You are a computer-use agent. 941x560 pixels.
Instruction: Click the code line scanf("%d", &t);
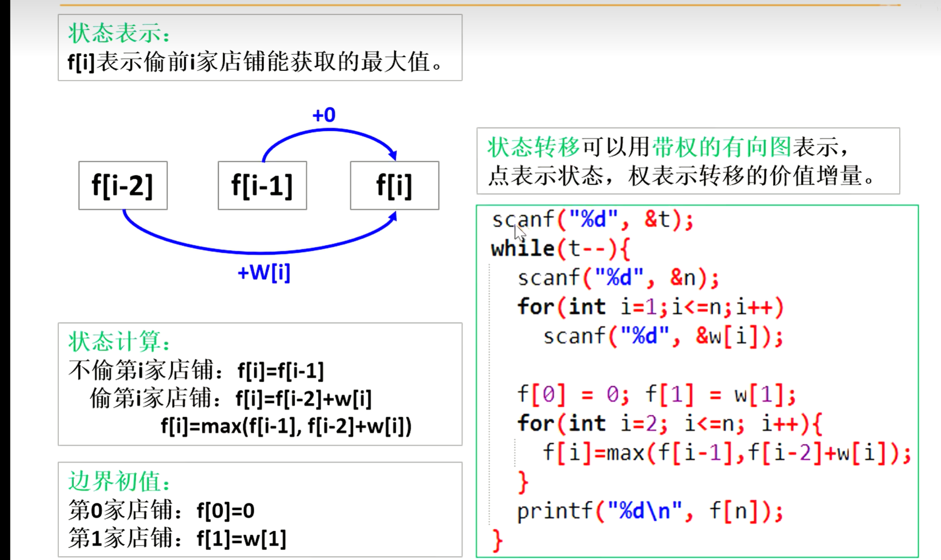[x=592, y=220]
